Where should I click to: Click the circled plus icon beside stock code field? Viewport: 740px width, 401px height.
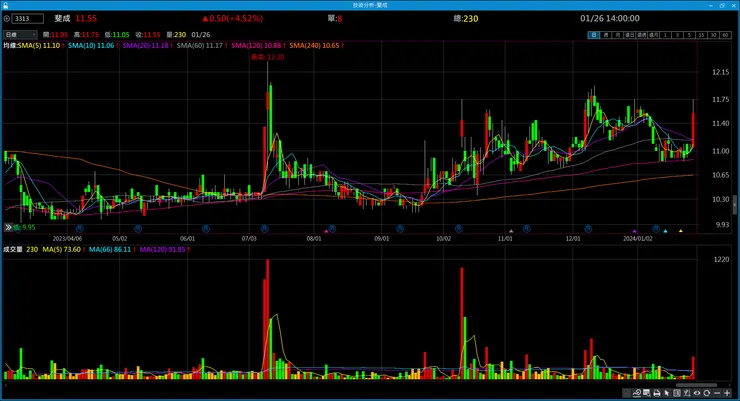pyautogui.click(x=7, y=18)
